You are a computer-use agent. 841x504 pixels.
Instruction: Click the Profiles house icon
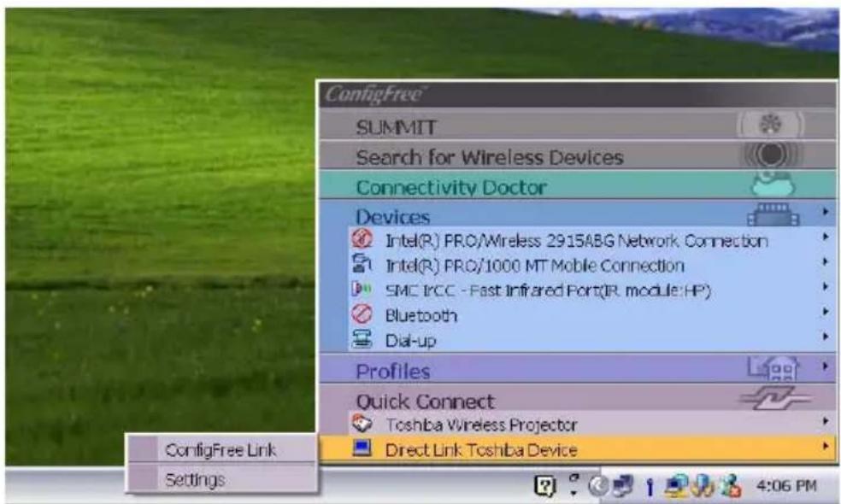click(x=773, y=369)
